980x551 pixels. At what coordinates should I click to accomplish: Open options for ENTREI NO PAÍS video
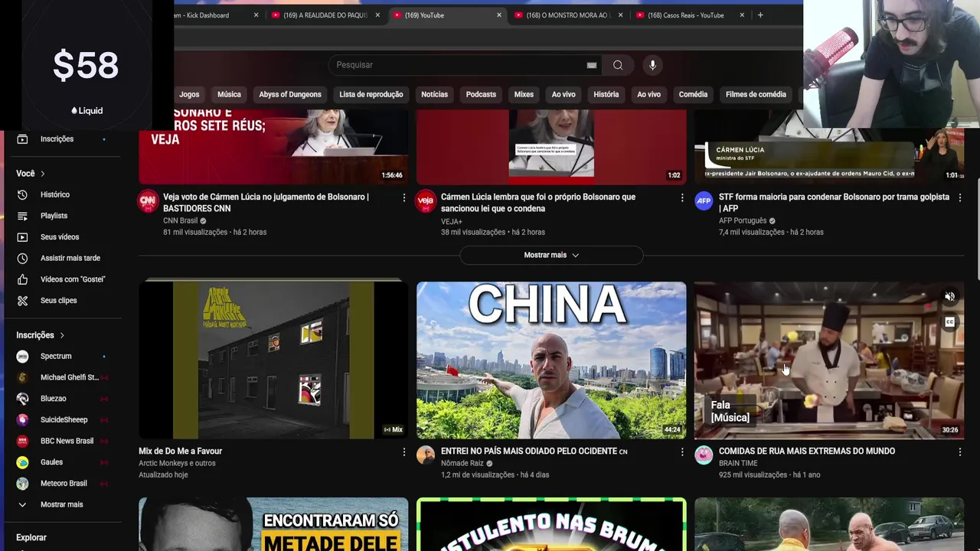(x=682, y=452)
